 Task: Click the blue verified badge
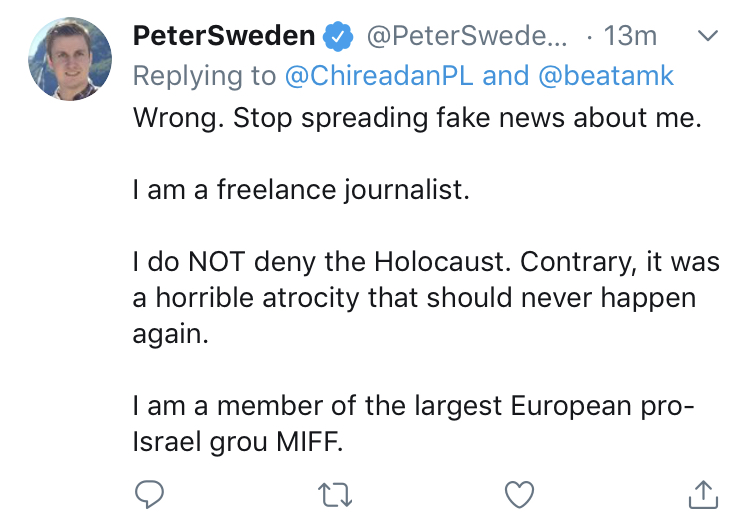[339, 37]
